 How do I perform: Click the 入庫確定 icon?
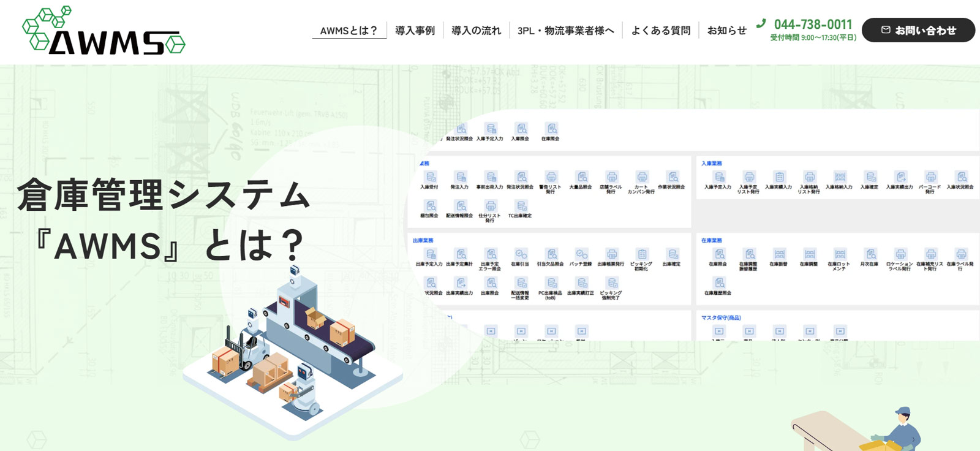[870, 176]
